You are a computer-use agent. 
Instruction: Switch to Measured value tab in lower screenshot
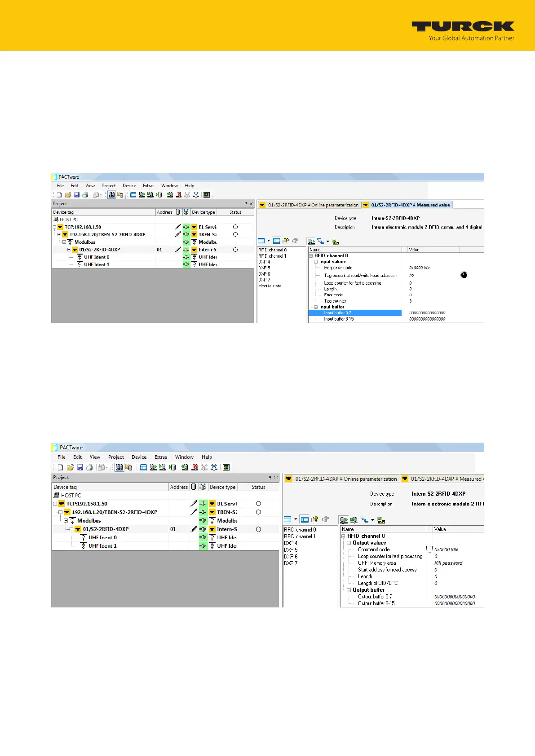pos(443,479)
